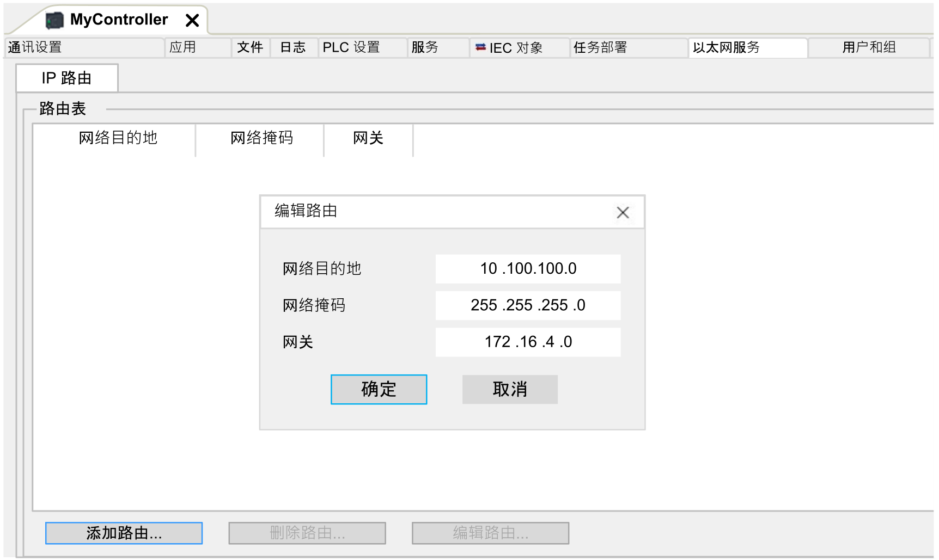Close the 编辑路由 dialog

click(623, 213)
